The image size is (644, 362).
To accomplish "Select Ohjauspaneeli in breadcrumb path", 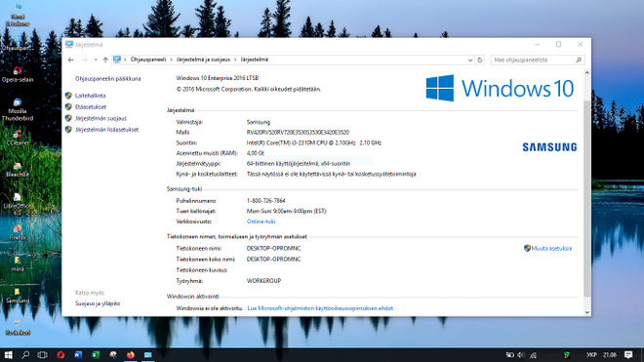I will point(148,60).
